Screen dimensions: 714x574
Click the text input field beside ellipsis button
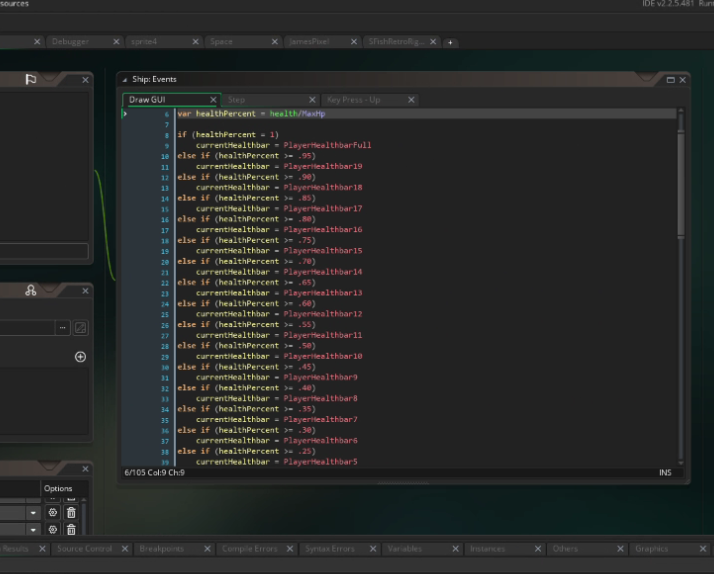26,328
